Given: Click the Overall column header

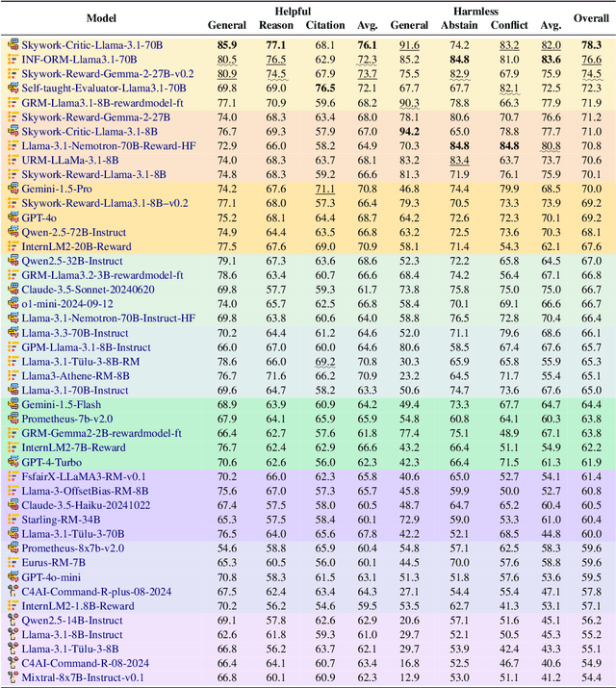Looking at the screenshot, I should (591, 18).
